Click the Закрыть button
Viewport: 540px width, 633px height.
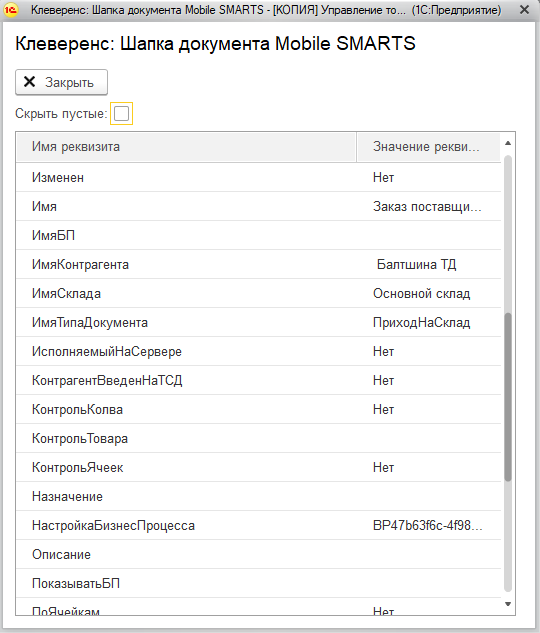pos(61,82)
